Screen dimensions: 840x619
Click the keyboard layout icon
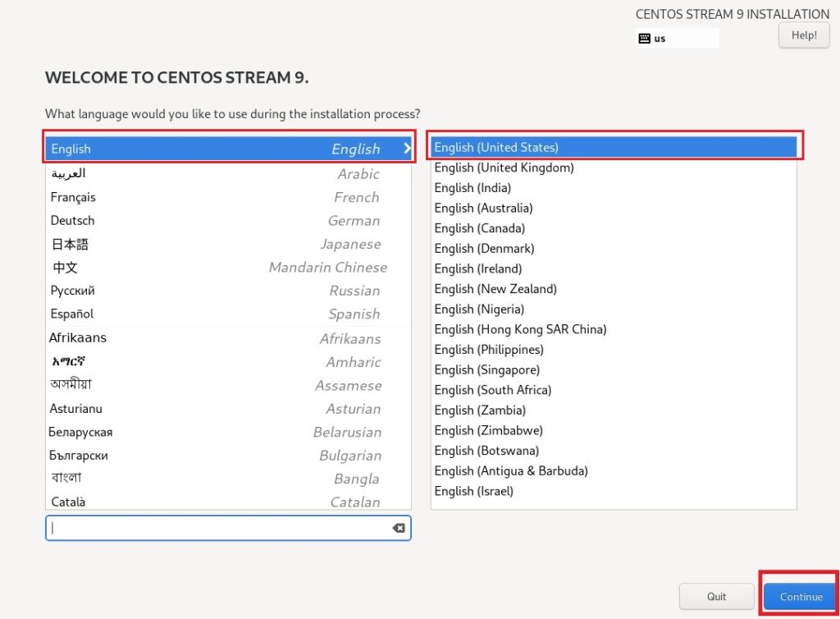click(x=644, y=39)
